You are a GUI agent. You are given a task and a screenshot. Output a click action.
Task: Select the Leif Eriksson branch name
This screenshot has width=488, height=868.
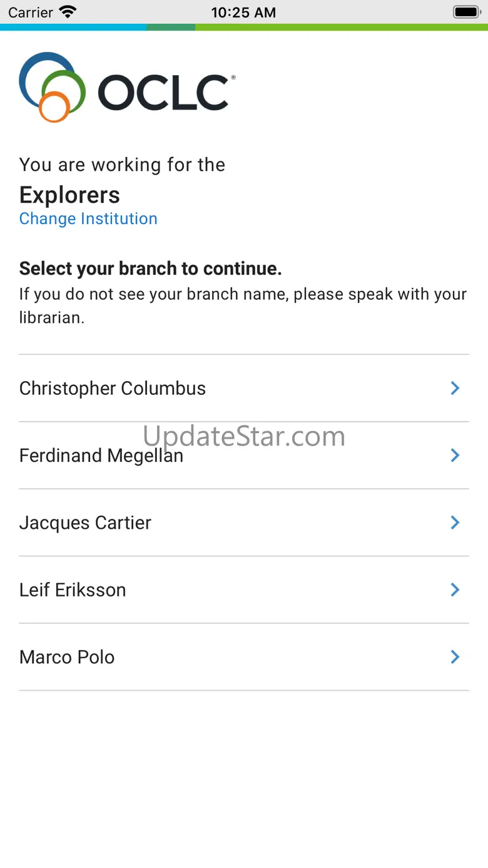tap(73, 590)
